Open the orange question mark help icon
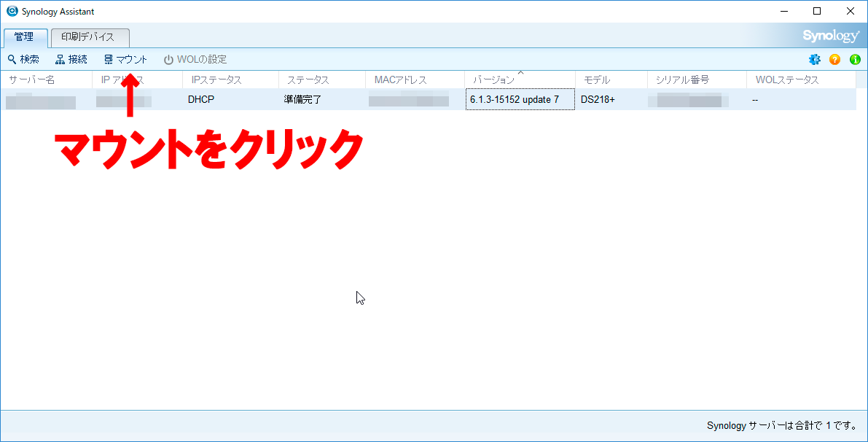Image resolution: width=868 pixels, height=442 pixels. click(834, 59)
